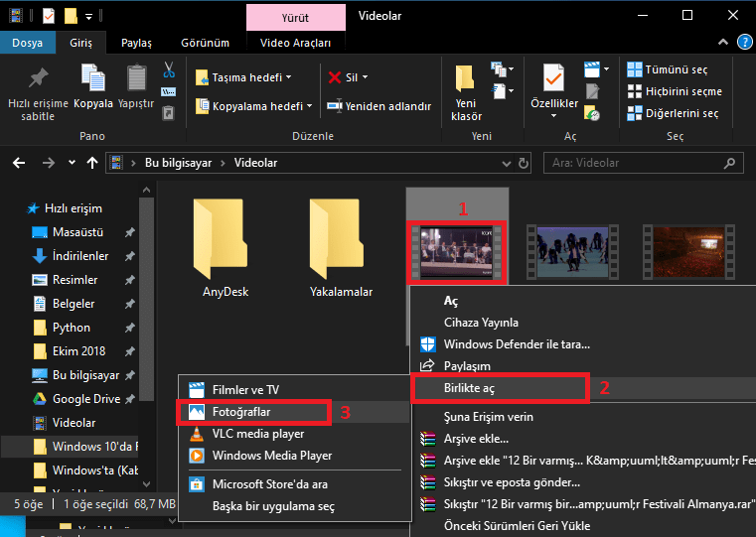
Task: Select VLC media player from submenu
Action: 257,434
